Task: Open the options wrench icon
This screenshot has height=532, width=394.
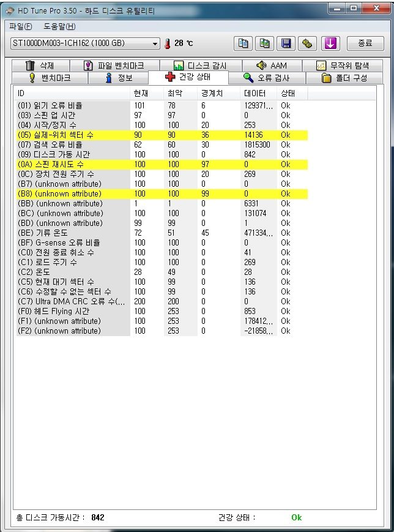Action: [308, 43]
